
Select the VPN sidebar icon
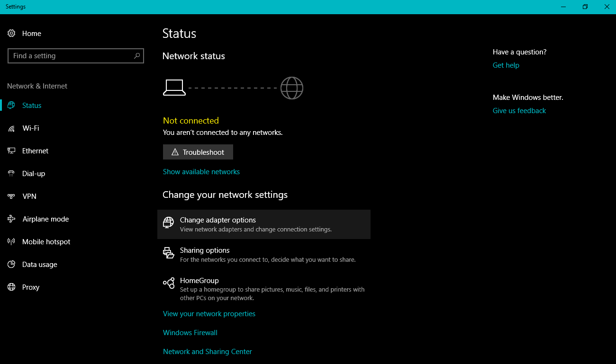point(11,196)
